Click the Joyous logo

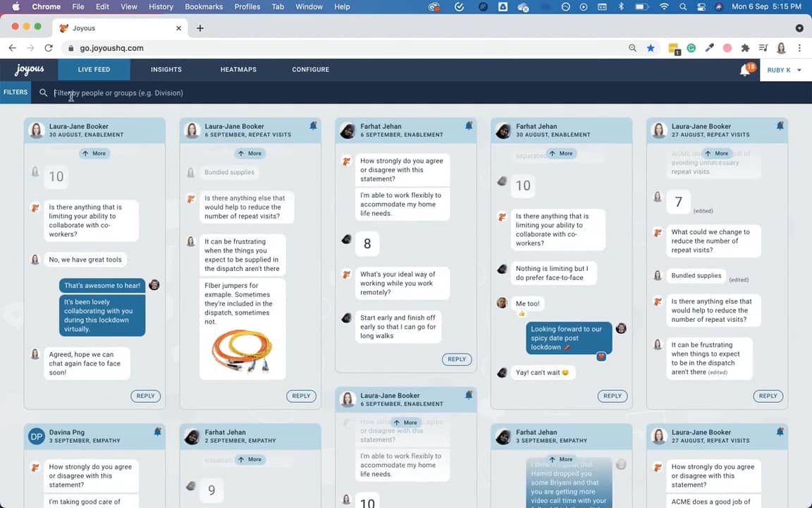pyautogui.click(x=30, y=69)
